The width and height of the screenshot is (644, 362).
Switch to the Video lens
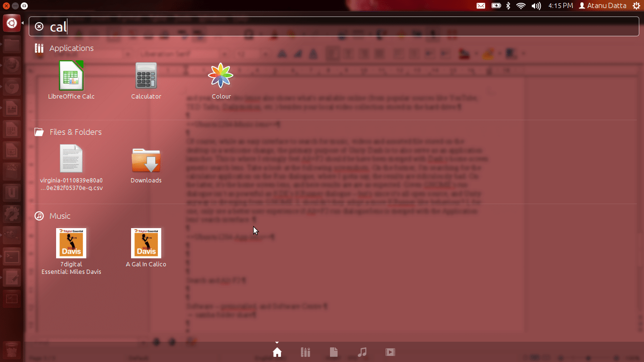pyautogui.click(x=390, y=352)
